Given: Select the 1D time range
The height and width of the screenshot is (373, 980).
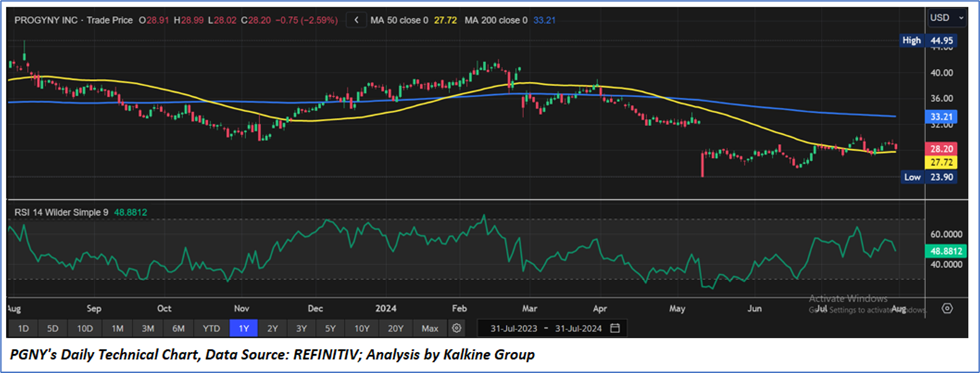Looking at the screenshot, I should 23,328.
